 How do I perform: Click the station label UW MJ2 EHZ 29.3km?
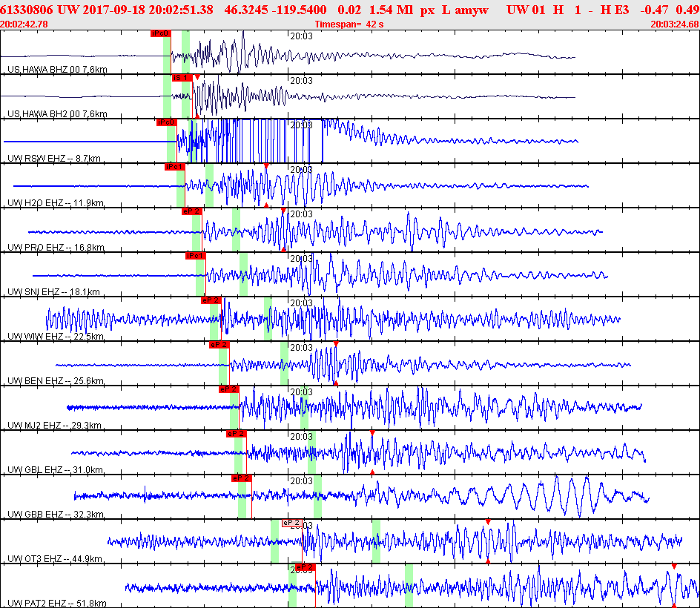click(54, 426)
